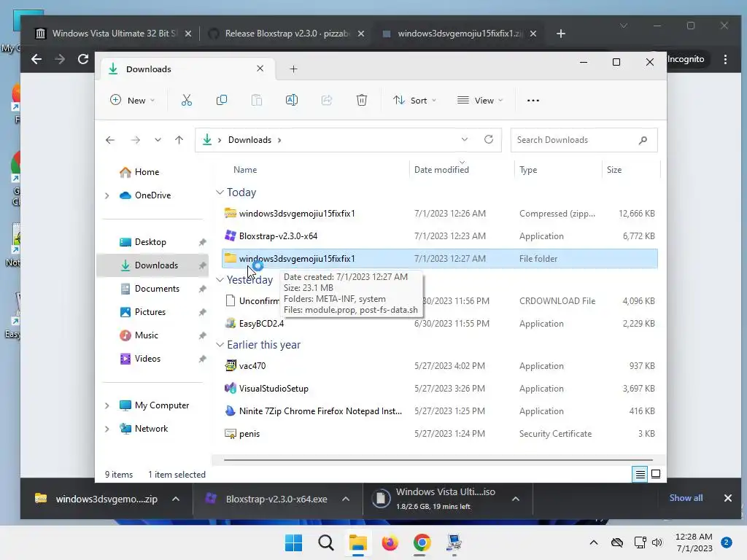Reload the page in Chrome
This screenshot has height=560, width=747.
click(x=83, y=59)
